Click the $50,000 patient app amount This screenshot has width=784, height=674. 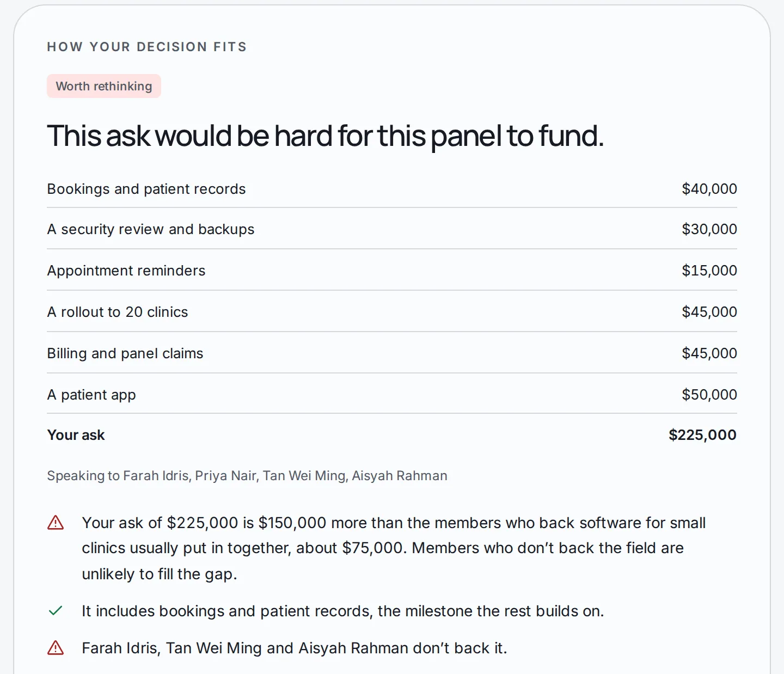point(709,394)
